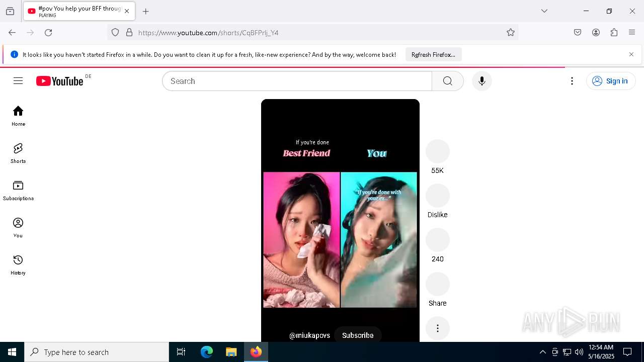The width and height of the screenshot is (644, 362).
Task: Click the taskbar search box
Action: (97, 352)
